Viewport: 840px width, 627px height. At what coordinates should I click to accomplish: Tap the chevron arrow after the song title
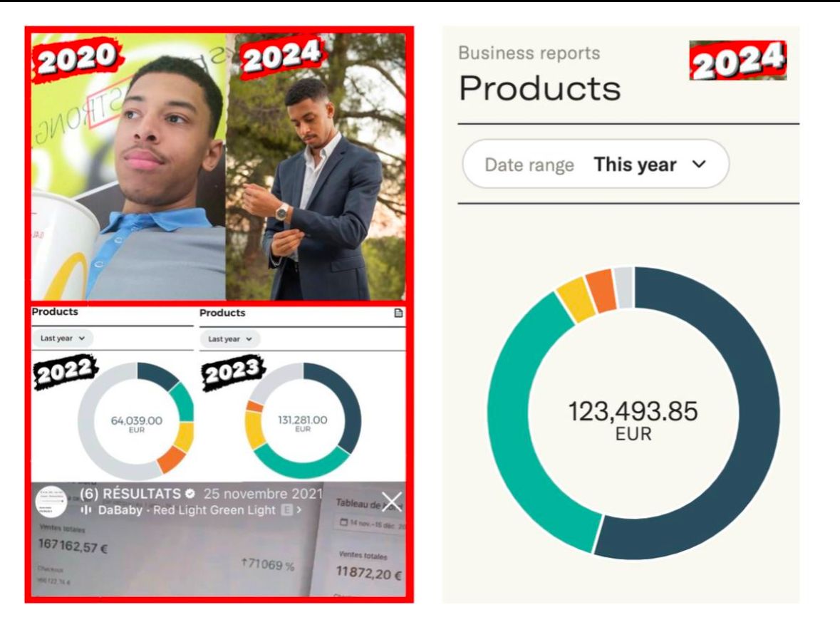click(299, 510)
